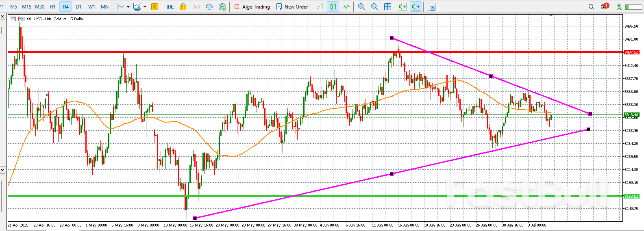Toggle chart shift from right edge
This screenshot has width=644, height=231.
click(416, 7)
